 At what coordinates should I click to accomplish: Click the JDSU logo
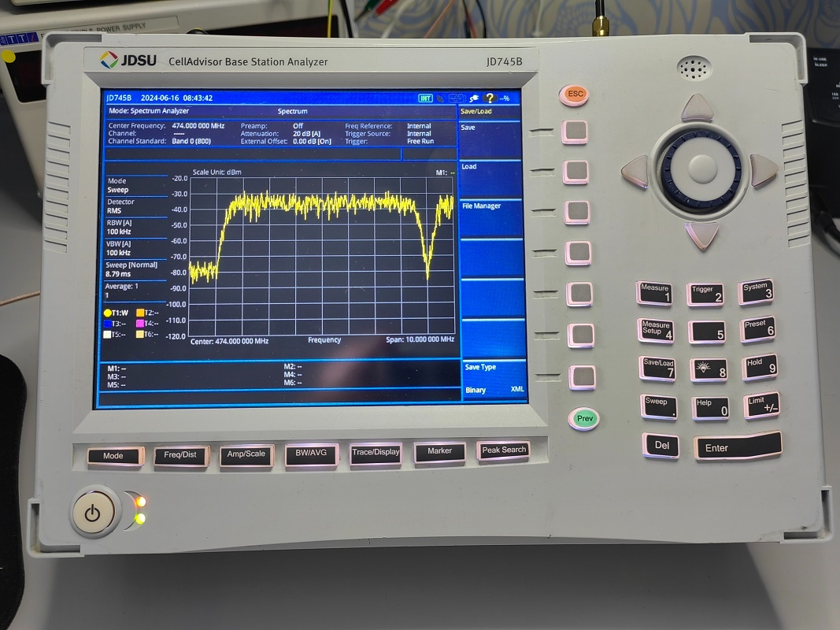point(128,60)
